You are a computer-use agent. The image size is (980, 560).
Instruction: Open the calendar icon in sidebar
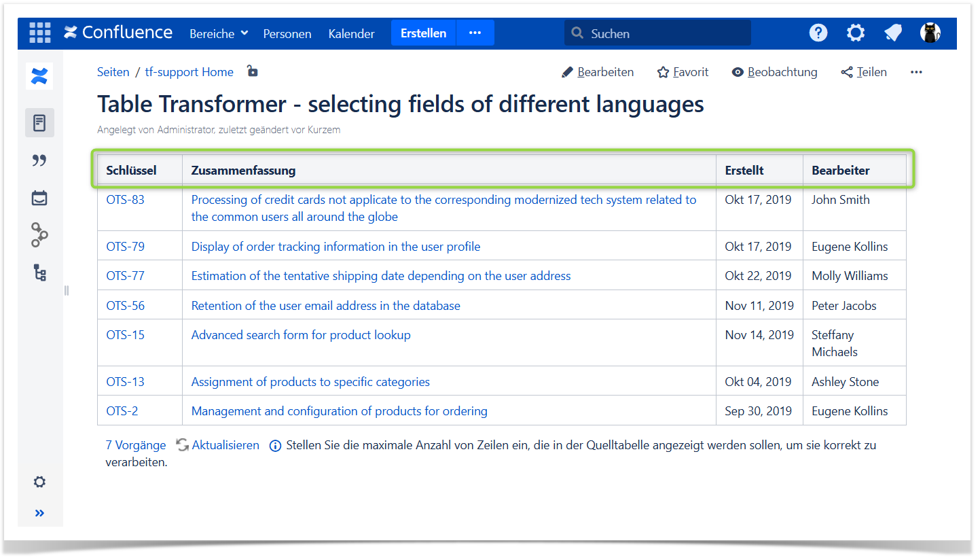coord(39,198)
